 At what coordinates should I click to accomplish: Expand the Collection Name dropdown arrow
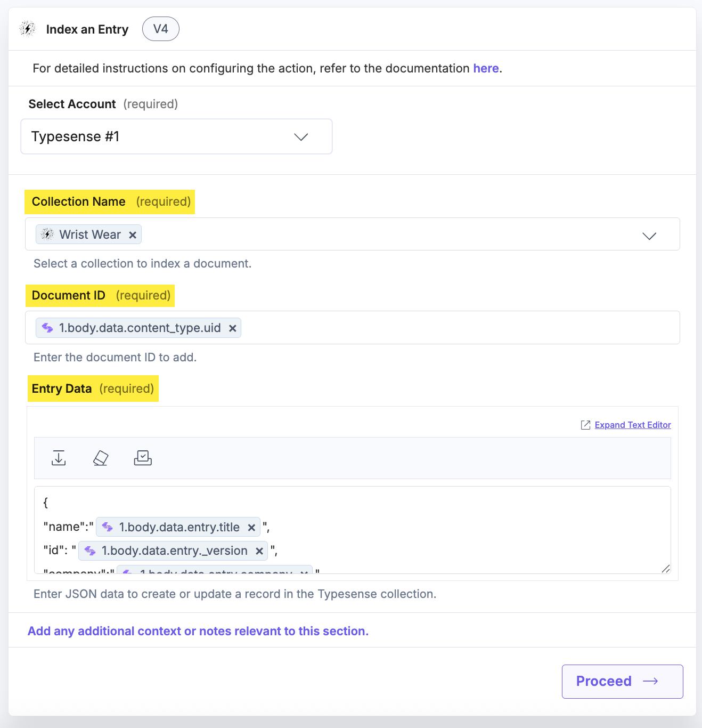649,236
